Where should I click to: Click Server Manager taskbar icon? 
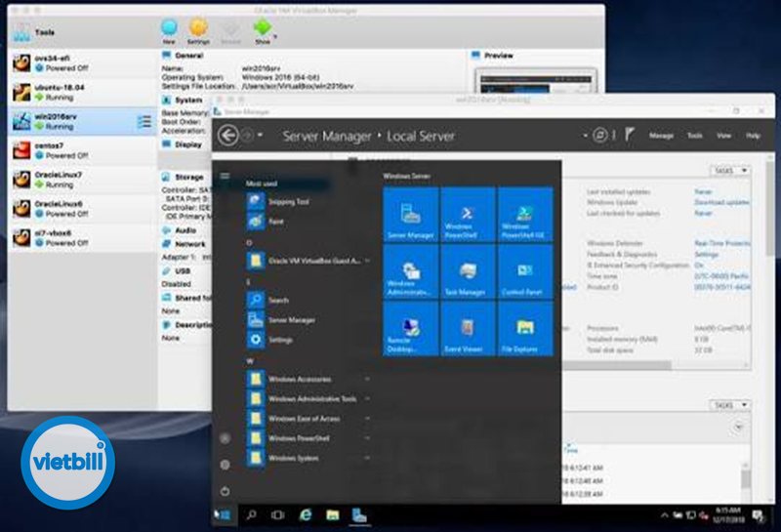(359, 515)
